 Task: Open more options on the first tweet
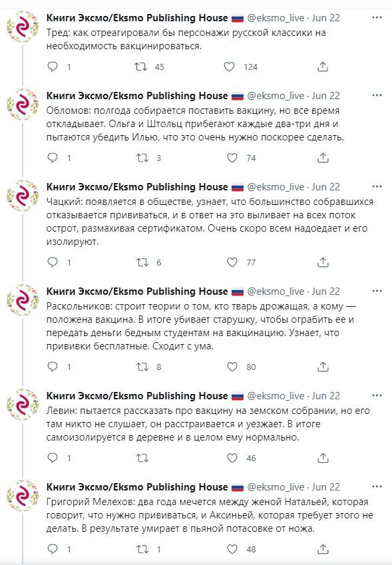pyautogui.click(x=377, y=18)
